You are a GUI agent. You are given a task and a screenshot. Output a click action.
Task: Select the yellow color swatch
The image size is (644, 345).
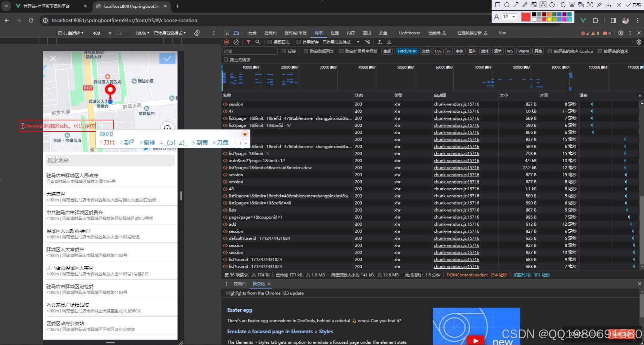tap(549, 19)
